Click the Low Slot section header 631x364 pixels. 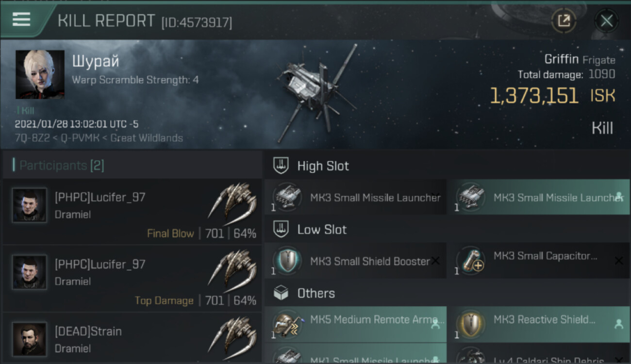pyautogui.click(x=322, y=230)
